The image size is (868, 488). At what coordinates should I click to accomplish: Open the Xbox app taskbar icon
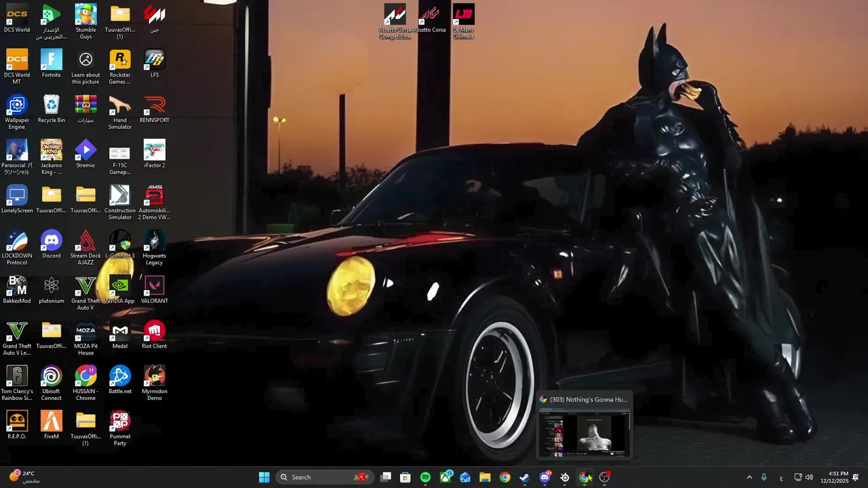446,477
